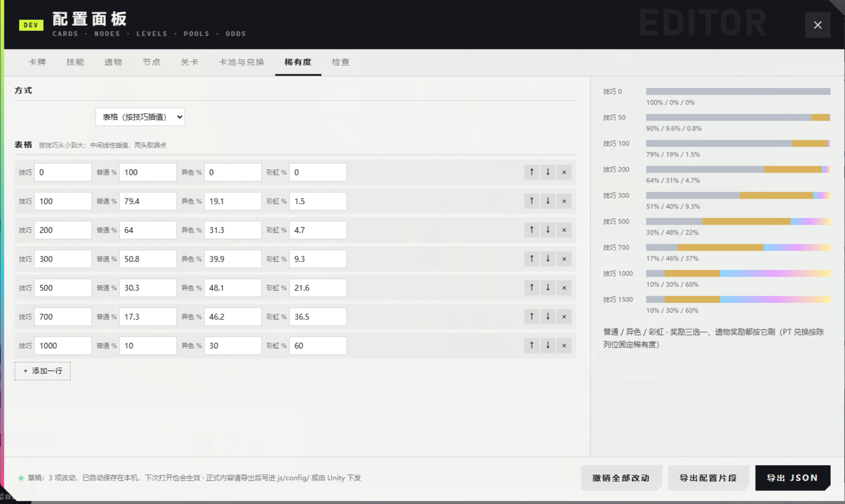The image size is (845, 504).
Task: Click the 技巧 1000 preview probability bar
Action: 738,273
